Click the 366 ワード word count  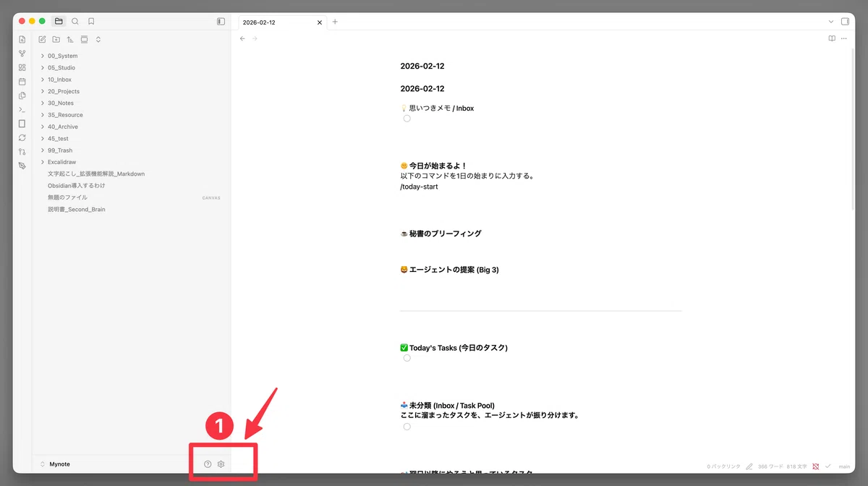click(770, 466)
